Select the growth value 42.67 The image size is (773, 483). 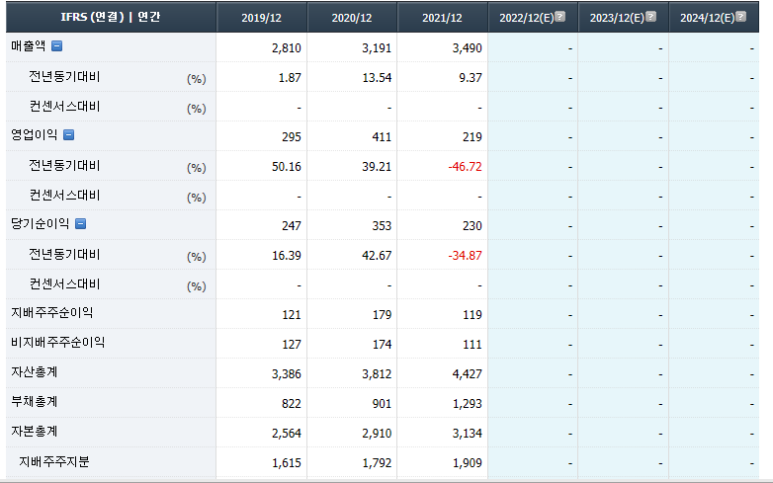tap(377, 256)
